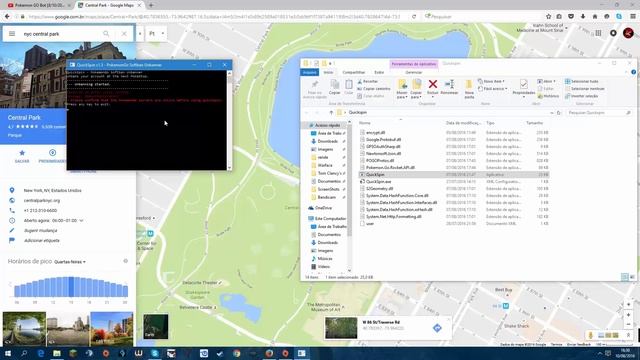Image resolution: width=640 pixels, height=360 pixels.
Task: Click the red Excluir X icon
Action: 433,84
